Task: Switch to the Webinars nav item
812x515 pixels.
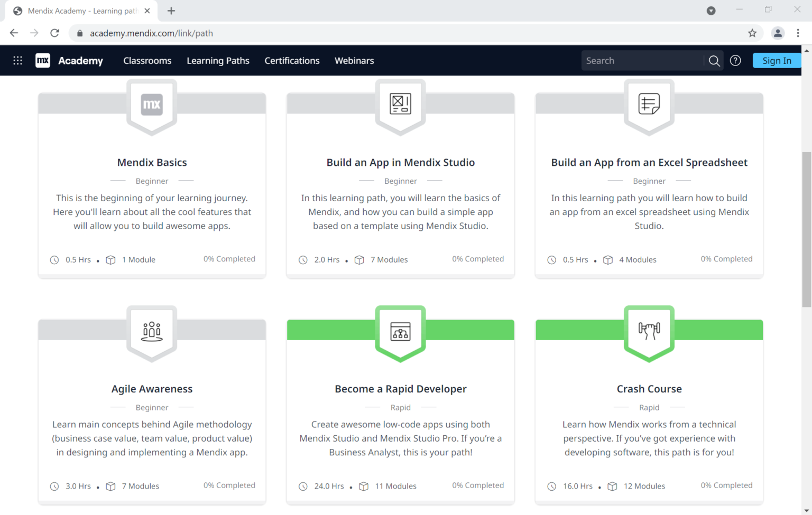Action: coord(354,60)
